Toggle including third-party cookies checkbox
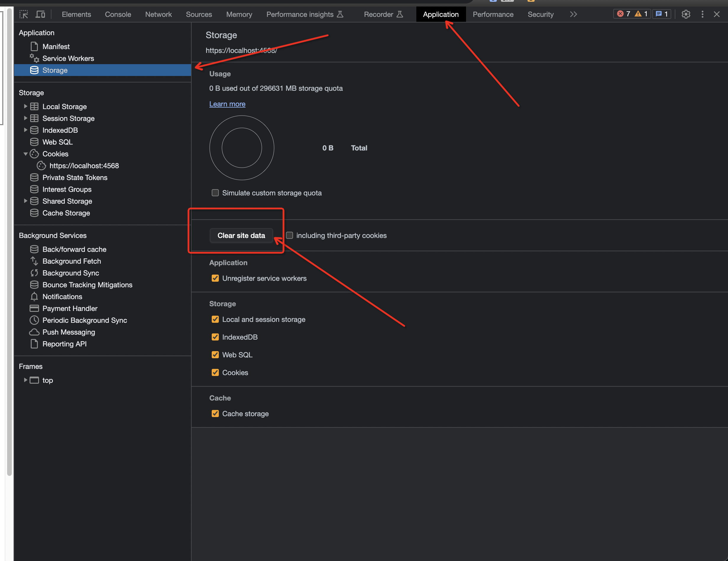The height and width of the screenshot is (561, 728). pyautogui.click(x=289, y=235)
